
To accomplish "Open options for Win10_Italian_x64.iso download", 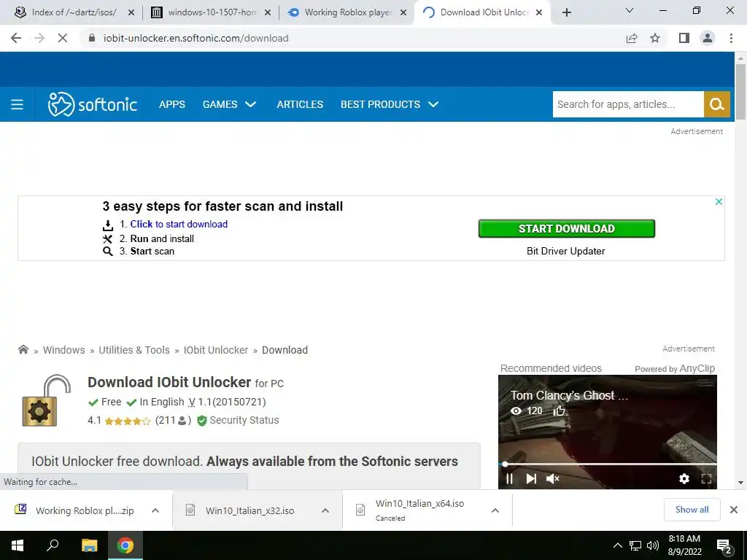I will tap(495, 510).
